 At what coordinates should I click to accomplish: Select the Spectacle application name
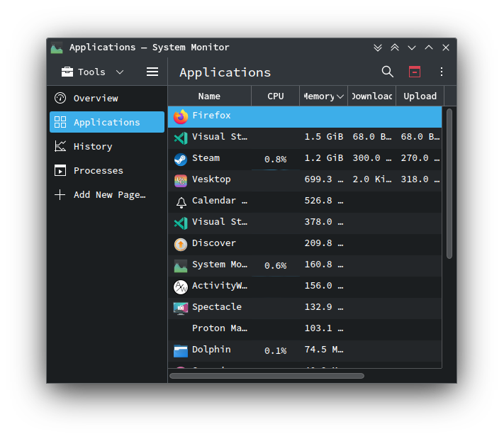pos(217,307)
